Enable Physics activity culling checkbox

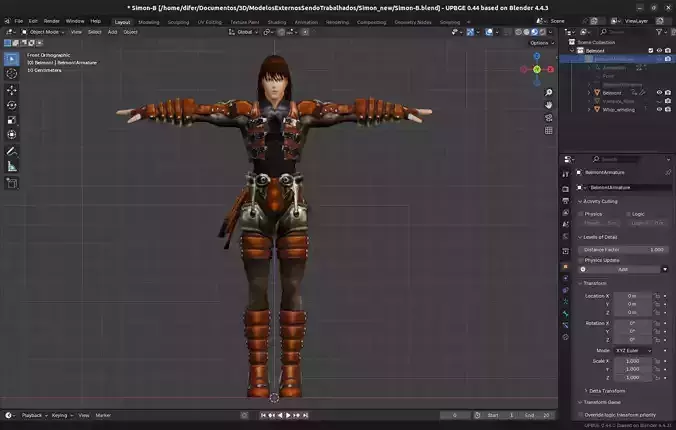coord(581,214)
